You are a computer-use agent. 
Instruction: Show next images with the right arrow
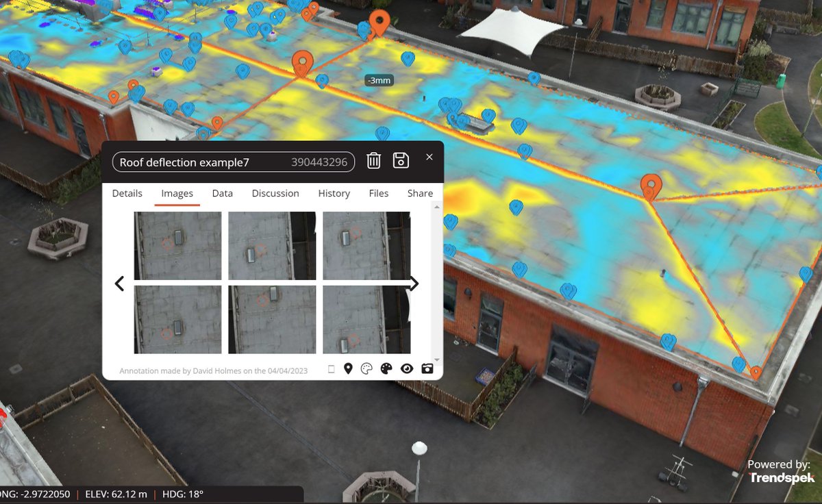tap(414, 283)
